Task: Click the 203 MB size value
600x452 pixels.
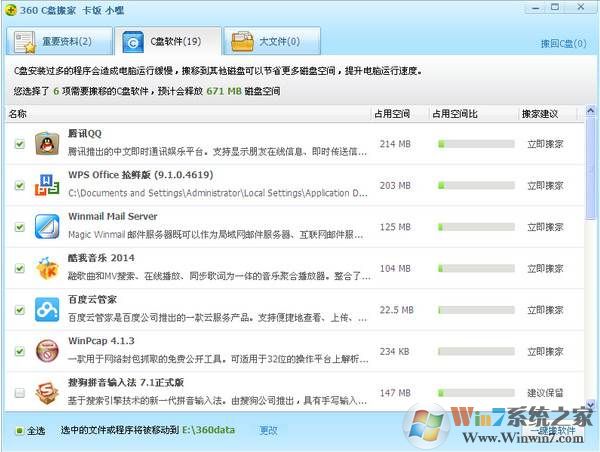Action: (395, 186)
